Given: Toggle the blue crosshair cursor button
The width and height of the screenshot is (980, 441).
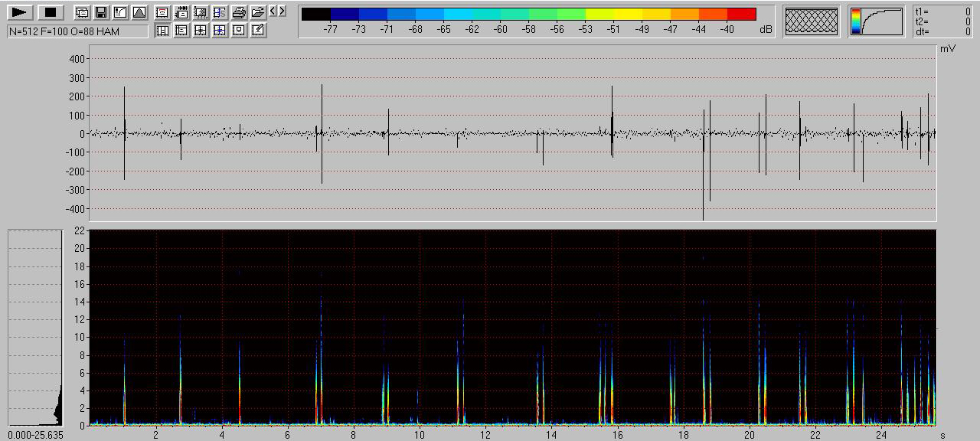Looking at the screenshot, I should pos(220,31).
